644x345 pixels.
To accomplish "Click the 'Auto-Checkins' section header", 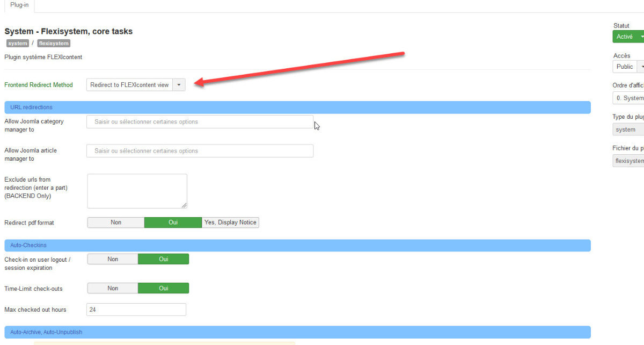I will pos(297,246).
